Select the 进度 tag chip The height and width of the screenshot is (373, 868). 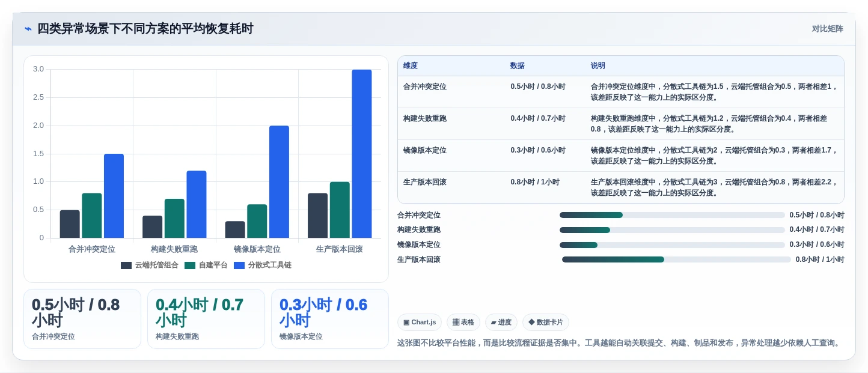pyautogui.click(x=501, y=323)
